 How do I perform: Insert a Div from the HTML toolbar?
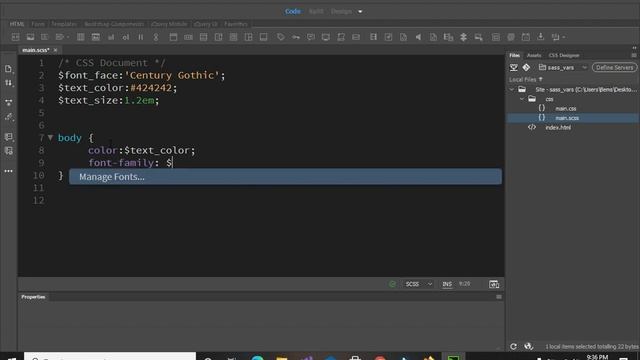(16, 37)
